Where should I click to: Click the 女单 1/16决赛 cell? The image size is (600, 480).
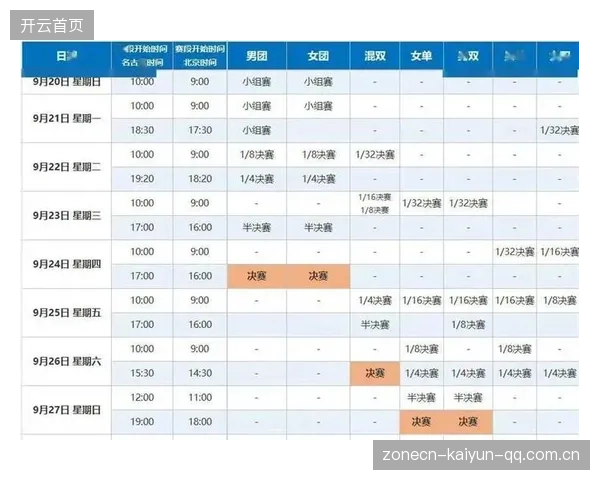click(x=421, y=300)
